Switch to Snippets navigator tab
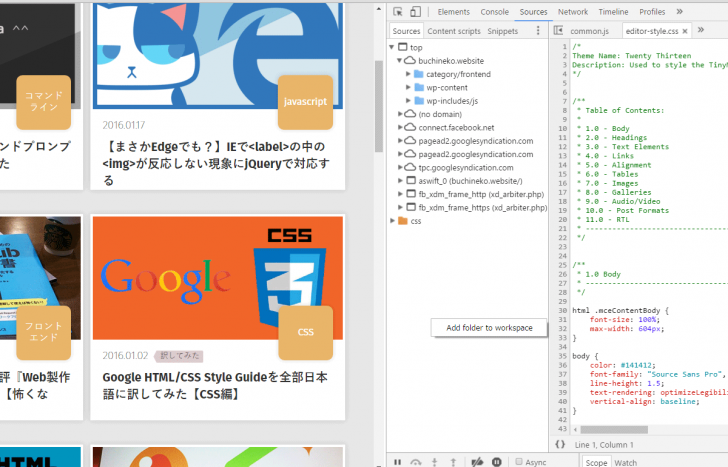 (502, 31)
